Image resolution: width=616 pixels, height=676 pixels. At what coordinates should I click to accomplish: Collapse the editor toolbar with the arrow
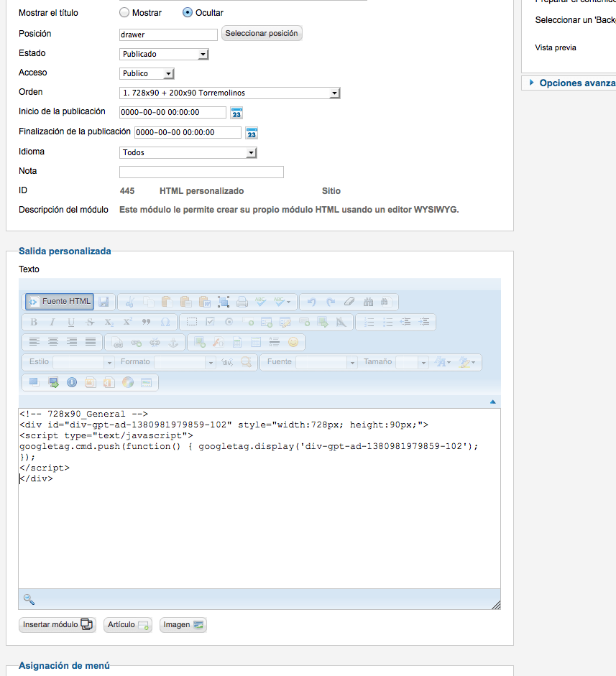point(492,402)
